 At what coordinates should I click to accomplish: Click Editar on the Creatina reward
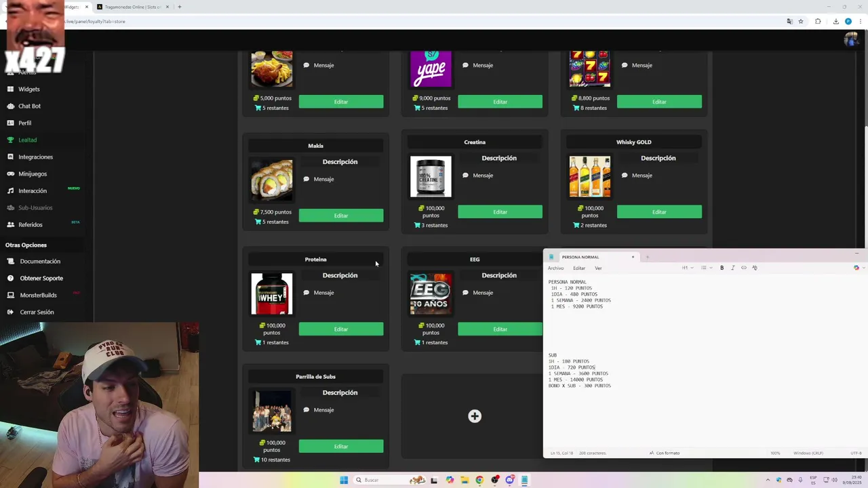tap(500, 211)
